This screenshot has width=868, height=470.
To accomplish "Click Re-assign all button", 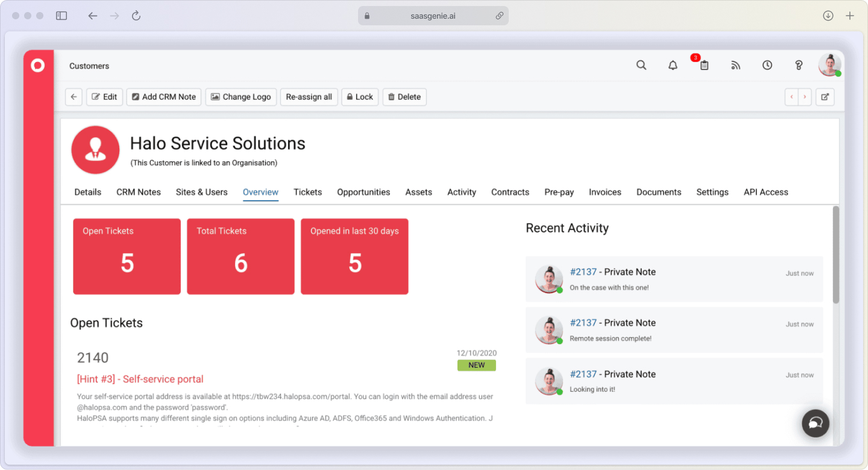I will point(309,97).
